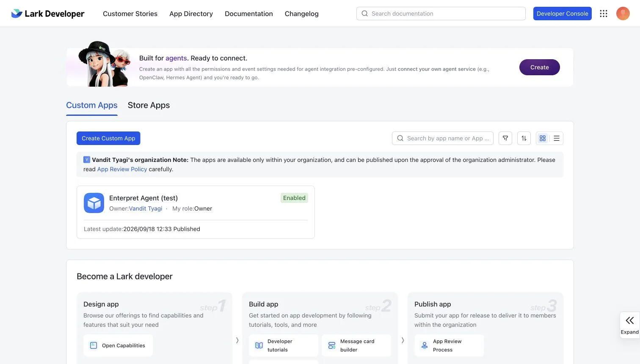Switch to grid card view
640x364 pixels.
[543, 138]
